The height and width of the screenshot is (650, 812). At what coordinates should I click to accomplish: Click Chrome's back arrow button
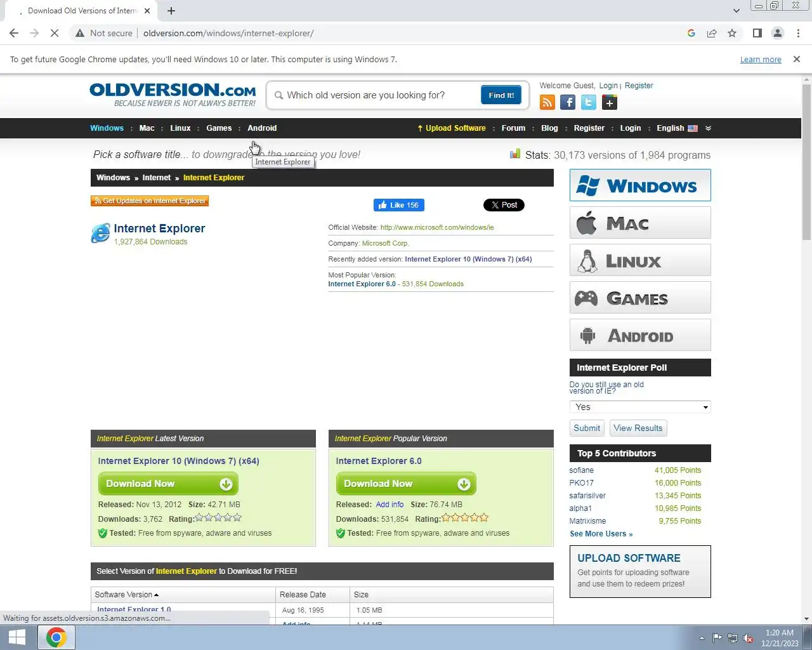(x=14, y=33)
